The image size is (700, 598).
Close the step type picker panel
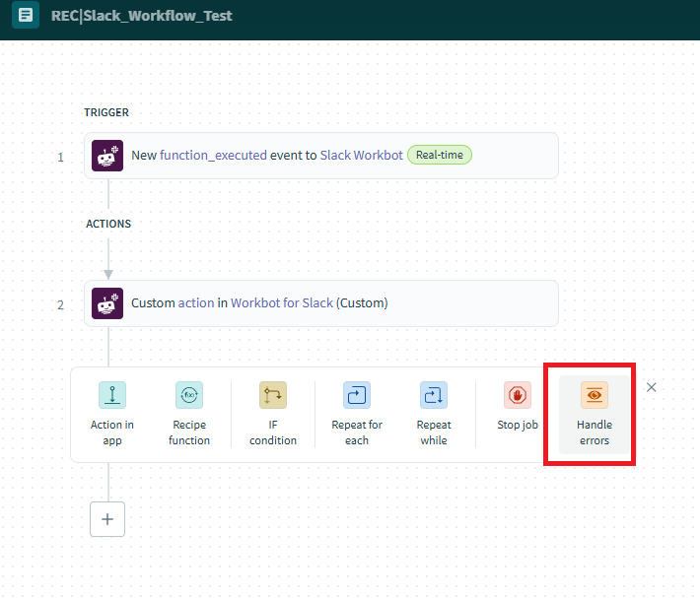[x=652, y=387]
